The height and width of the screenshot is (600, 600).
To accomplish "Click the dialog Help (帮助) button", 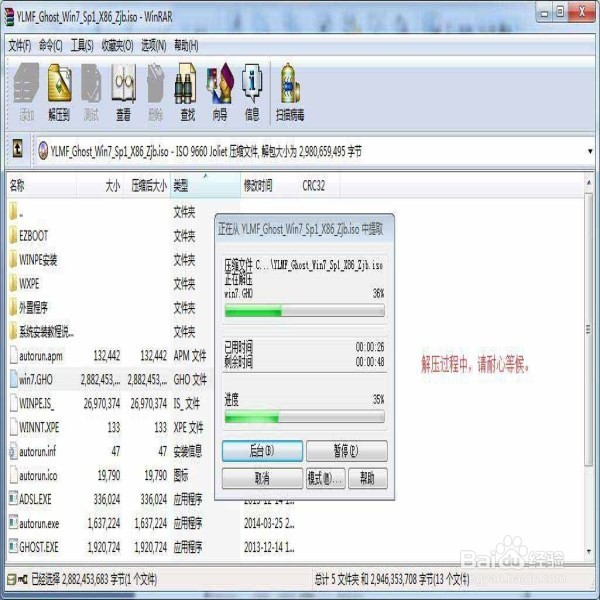I will click(367, 478).
